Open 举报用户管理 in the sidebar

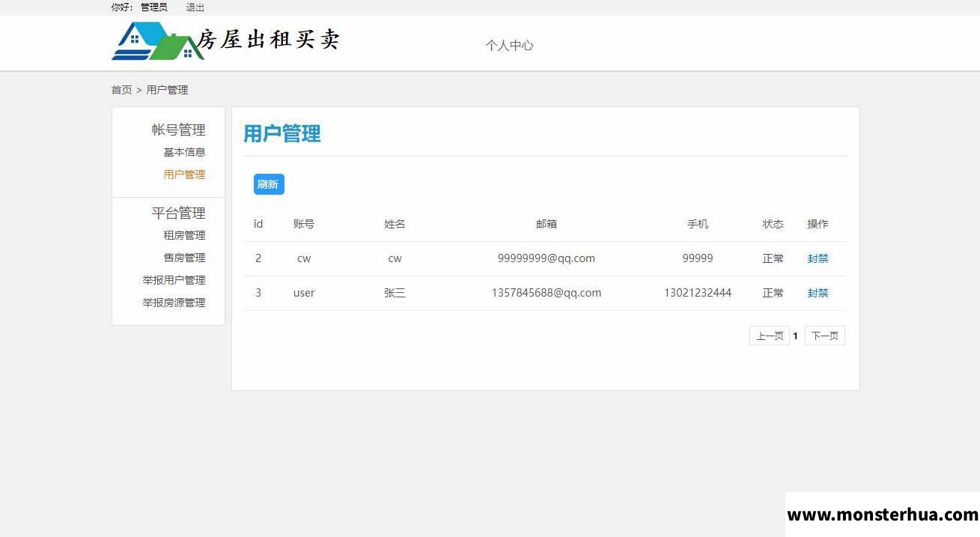[x=174, y=280]
